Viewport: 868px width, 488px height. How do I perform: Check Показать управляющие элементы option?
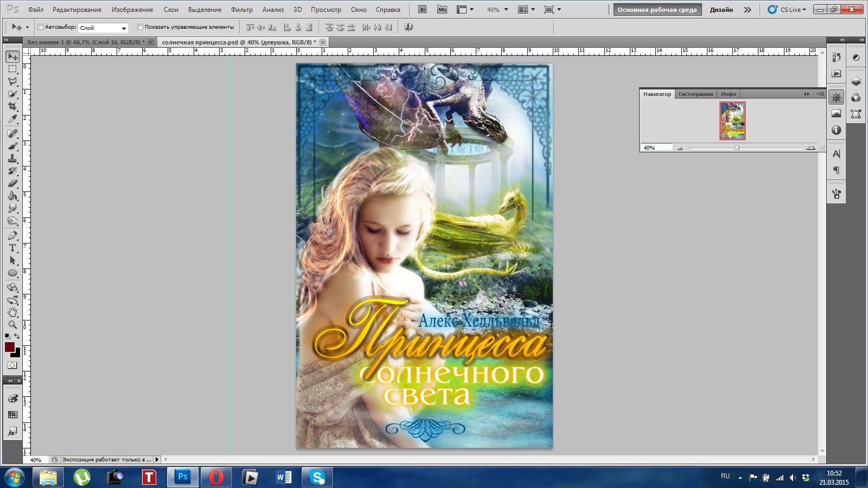pos(140,27)
